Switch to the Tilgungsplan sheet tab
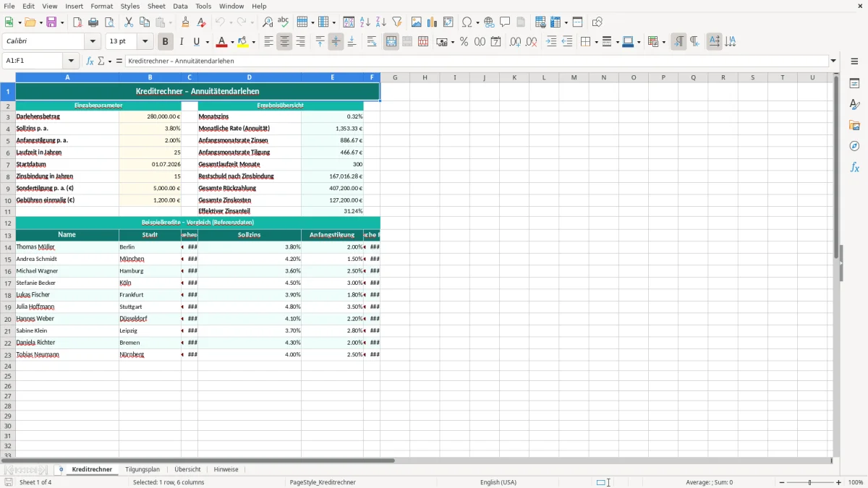Screen dimensions: 868x488 (x=142, y=469)
